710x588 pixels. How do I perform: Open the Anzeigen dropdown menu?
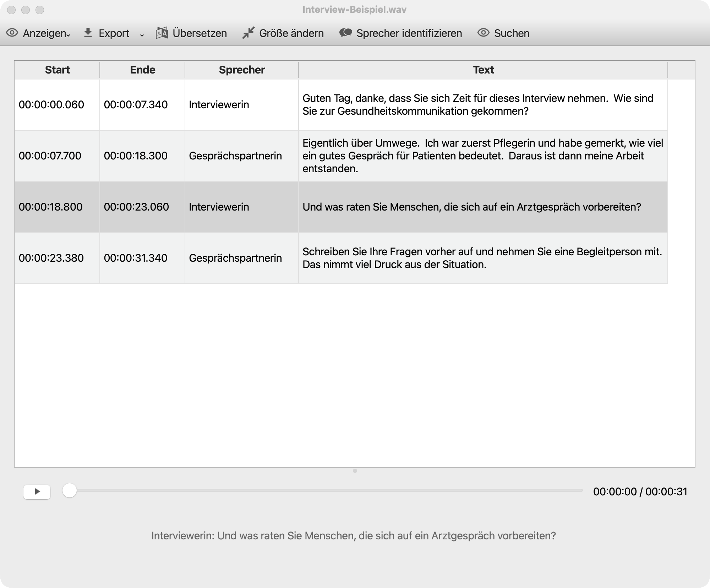[x=38, y=33]
